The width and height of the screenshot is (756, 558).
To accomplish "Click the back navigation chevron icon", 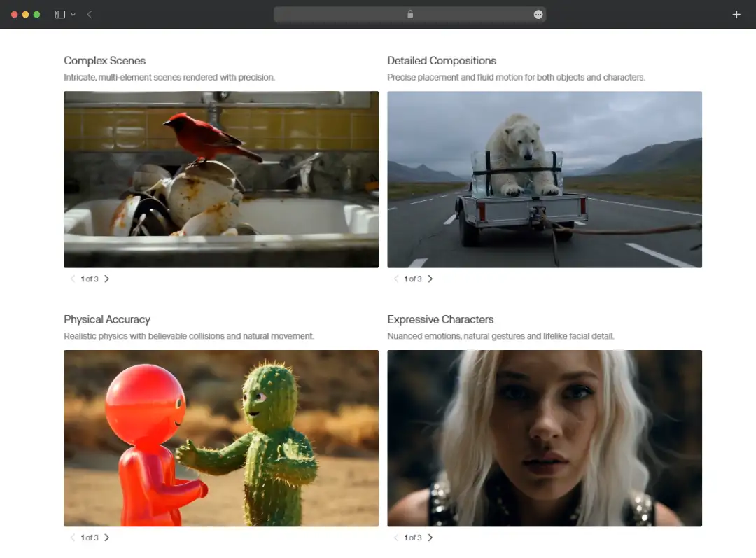I will coord(90,14).
